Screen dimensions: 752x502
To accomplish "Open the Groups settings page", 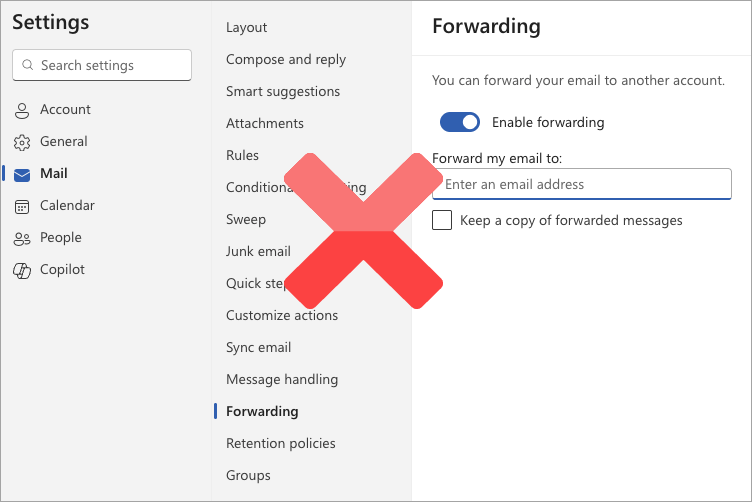I will [248, 475].
